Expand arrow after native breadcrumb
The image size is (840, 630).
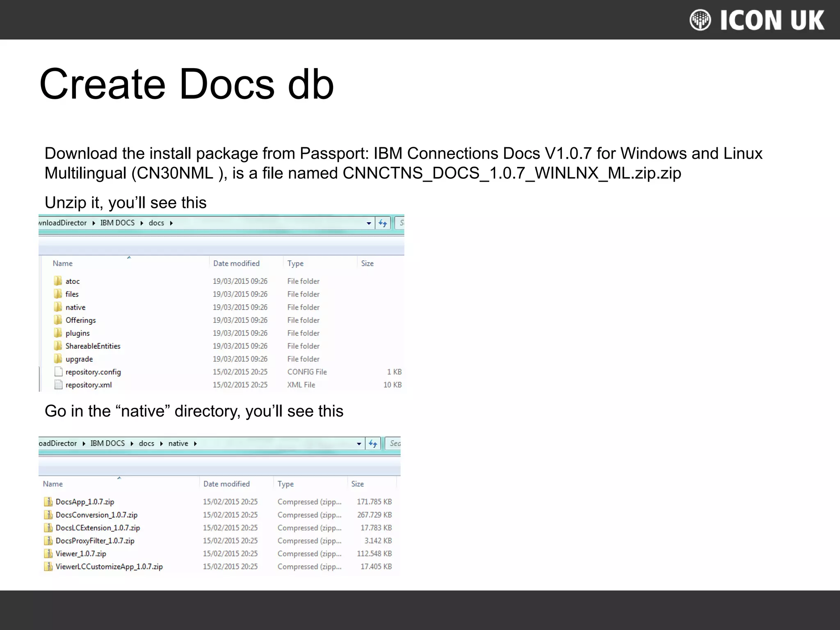[195, 444]
